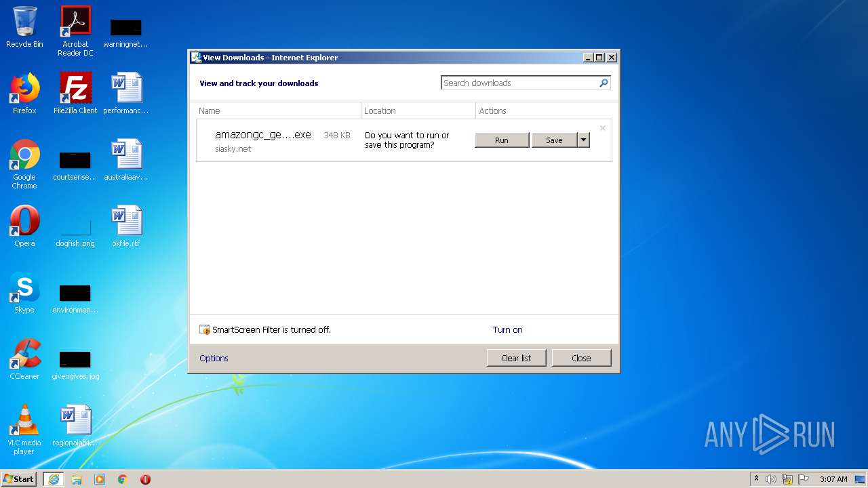Show hidden system tray icons
Viewport: 868px width, 488px height.
point(756,479)
